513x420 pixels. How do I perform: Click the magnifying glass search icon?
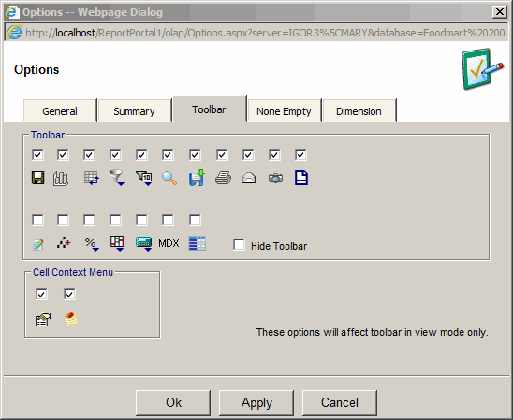169,179
